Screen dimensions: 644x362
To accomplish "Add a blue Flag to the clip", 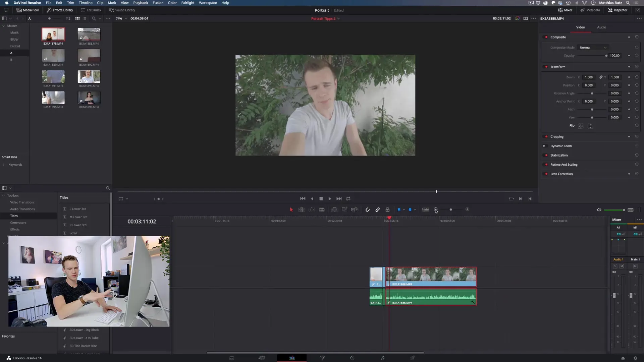I will [x=399, y=209].
